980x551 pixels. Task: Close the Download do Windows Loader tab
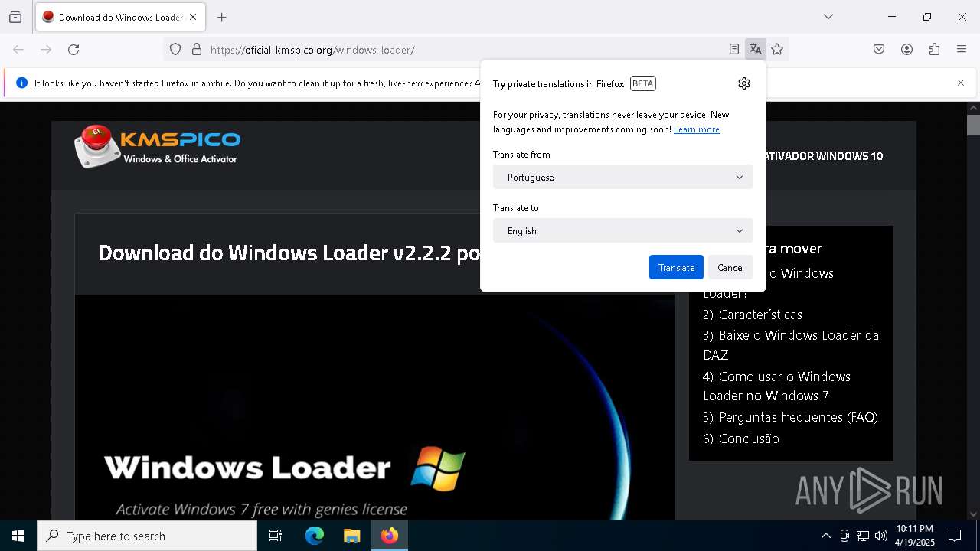pos(193,17)
